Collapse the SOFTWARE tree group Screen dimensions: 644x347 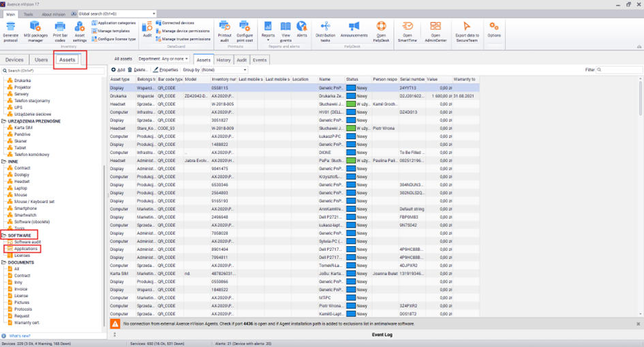click(3, 235)
